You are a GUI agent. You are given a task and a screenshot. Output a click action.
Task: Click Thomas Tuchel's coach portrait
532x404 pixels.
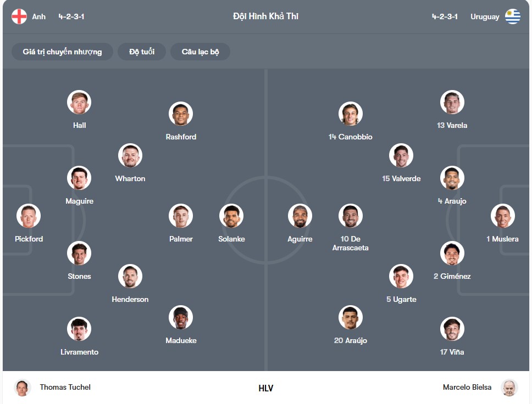pos(23,387)
